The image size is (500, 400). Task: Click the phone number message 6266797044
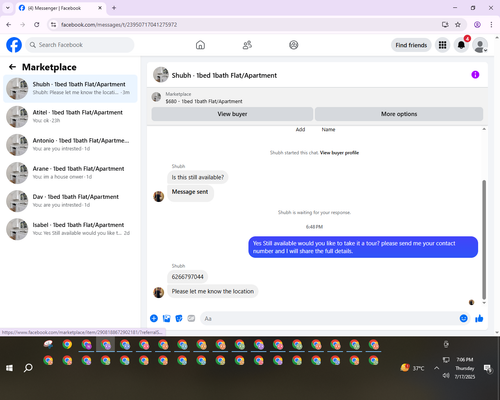click(187, 277)
